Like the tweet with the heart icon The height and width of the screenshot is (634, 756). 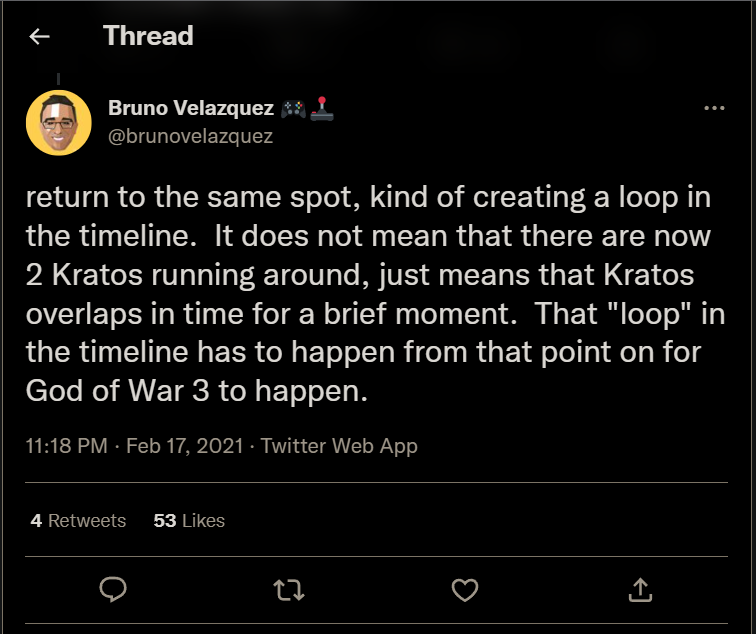coord(465,590)
